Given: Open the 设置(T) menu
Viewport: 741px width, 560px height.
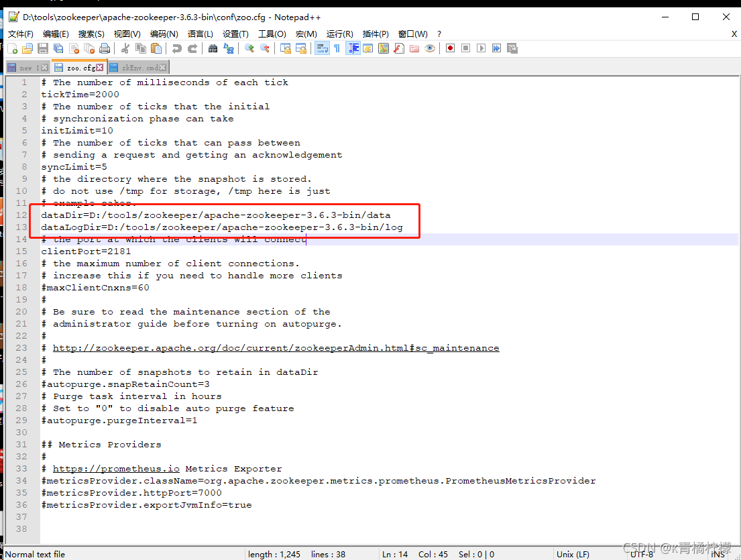Looking at the screenshot, I should coord(236,34).
